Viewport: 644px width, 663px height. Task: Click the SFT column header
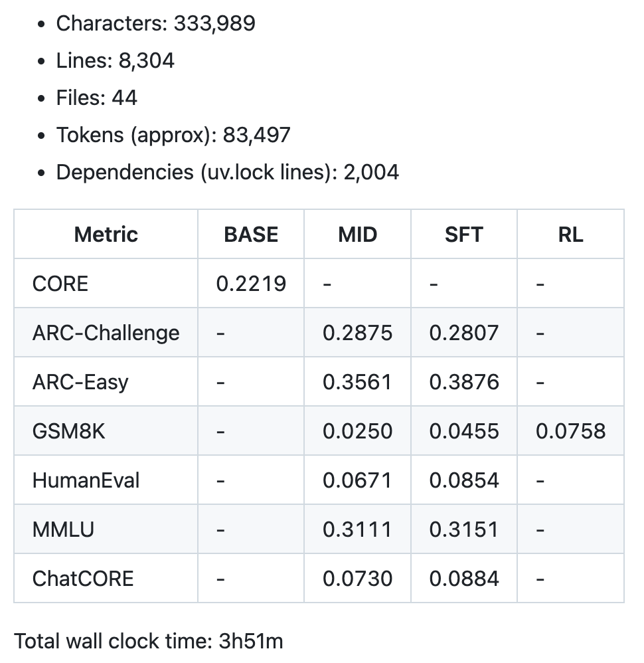(463, 234)
